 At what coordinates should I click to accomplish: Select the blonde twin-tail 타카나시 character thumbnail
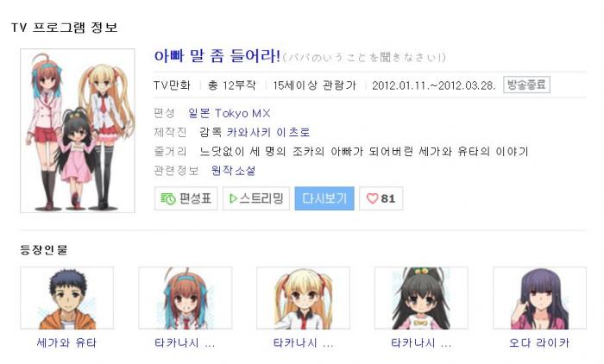[x=303, y=298]
